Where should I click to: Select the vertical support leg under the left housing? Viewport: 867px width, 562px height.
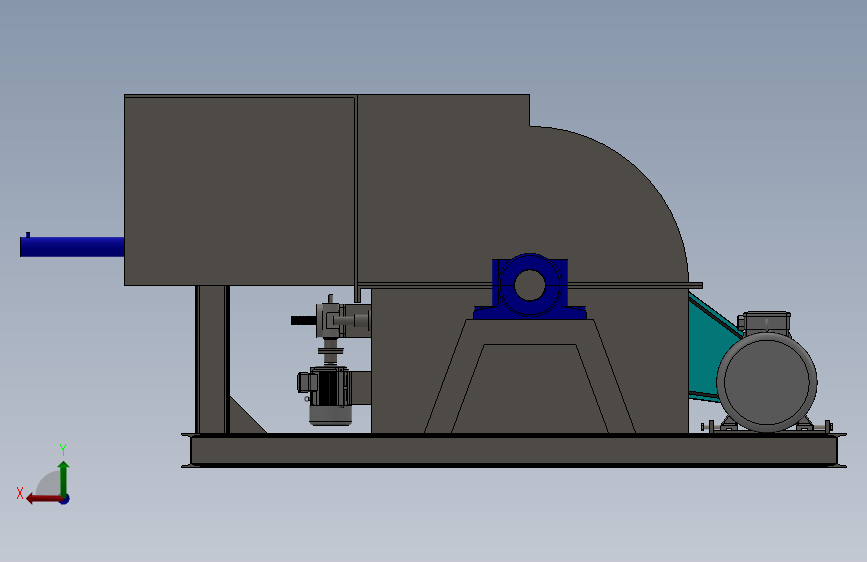click(212, 360)
